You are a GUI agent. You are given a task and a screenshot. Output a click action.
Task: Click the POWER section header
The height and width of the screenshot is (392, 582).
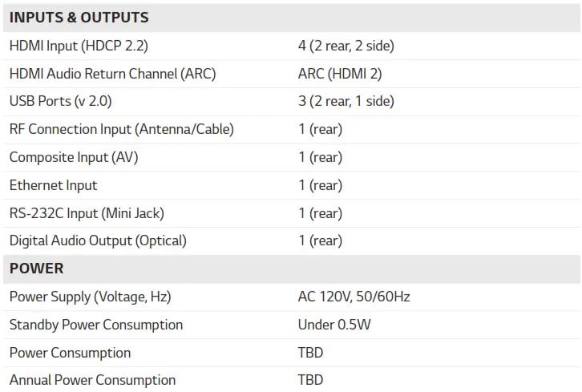click(x=37, y=269)
